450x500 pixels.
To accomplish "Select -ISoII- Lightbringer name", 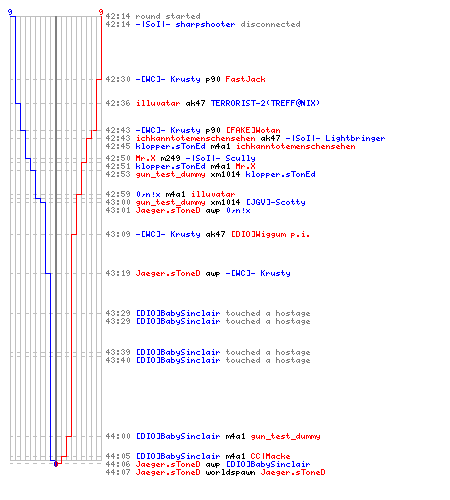I will pos(335,138).
